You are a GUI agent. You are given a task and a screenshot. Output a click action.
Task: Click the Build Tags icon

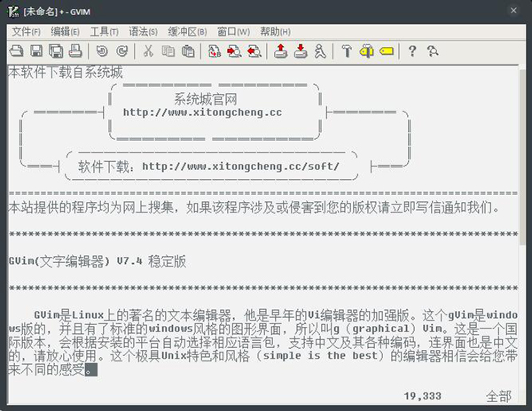click(366, 51)
